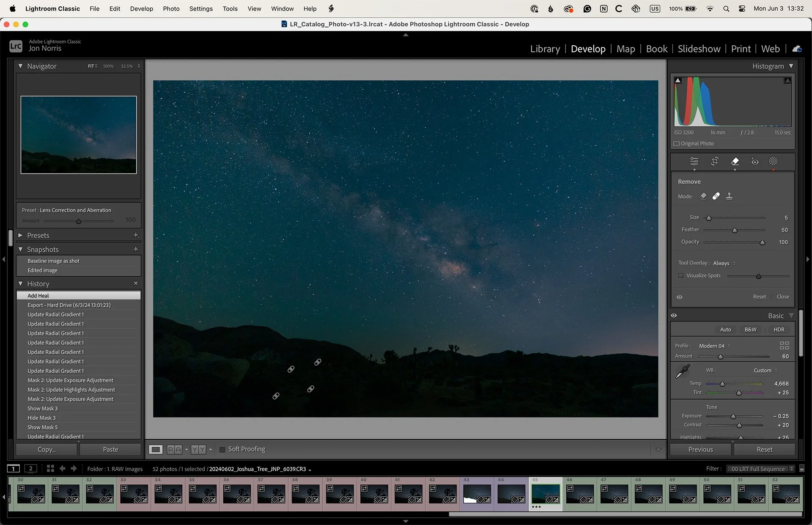Select the Masking tool icon
The image size is (812, 525).
tap(773, 161)
